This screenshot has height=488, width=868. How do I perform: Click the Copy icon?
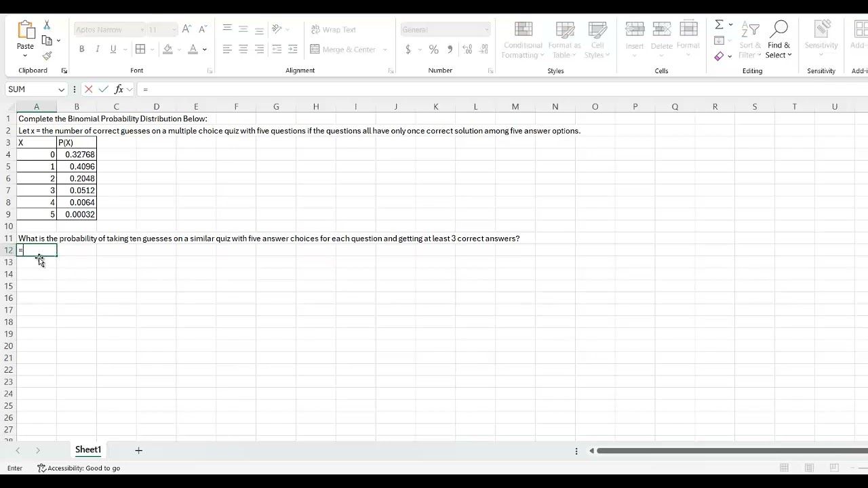tap(47, 41)
